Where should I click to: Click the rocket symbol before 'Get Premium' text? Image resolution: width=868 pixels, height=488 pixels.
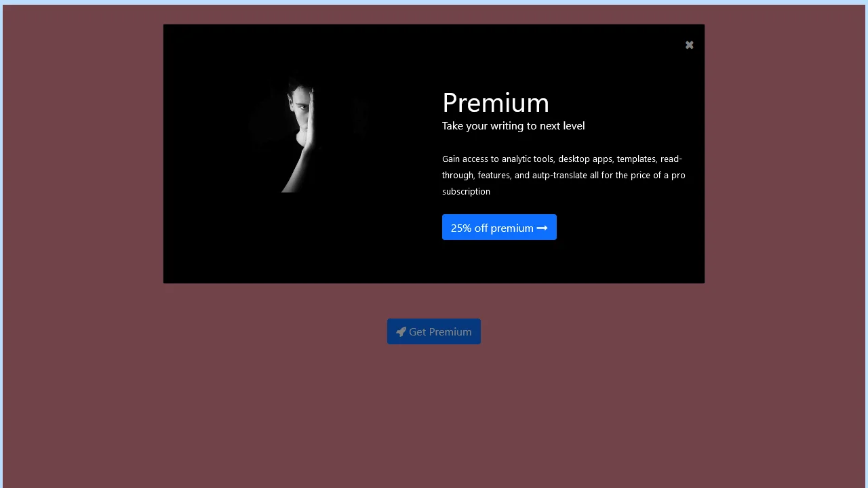click(x=401, y=331)
